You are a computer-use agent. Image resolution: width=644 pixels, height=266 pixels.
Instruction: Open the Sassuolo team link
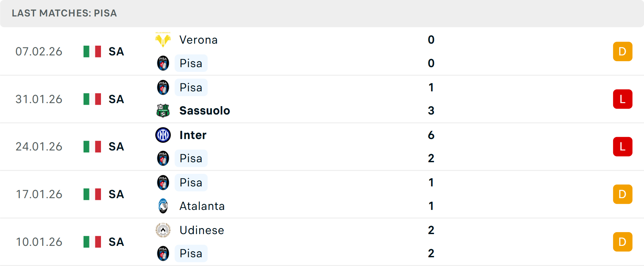pyautogui.click(x=205, y=110)
